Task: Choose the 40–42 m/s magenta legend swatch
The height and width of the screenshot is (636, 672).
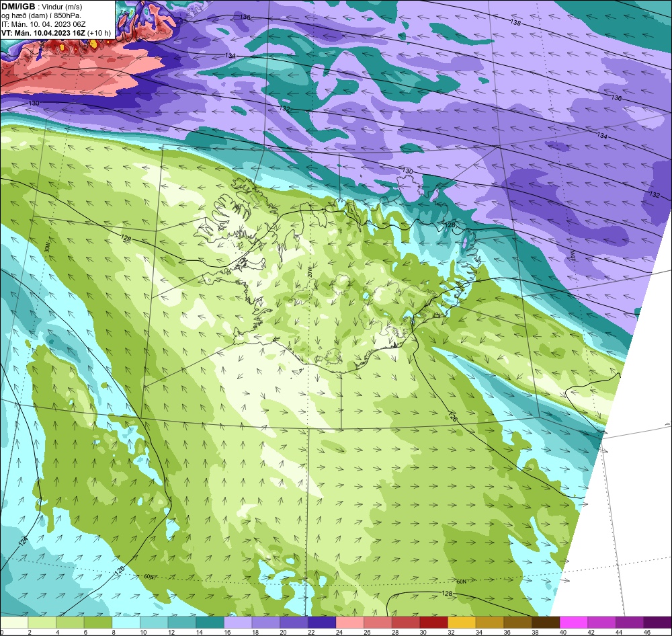Action: pyautogui.click(x=574, y=623)
